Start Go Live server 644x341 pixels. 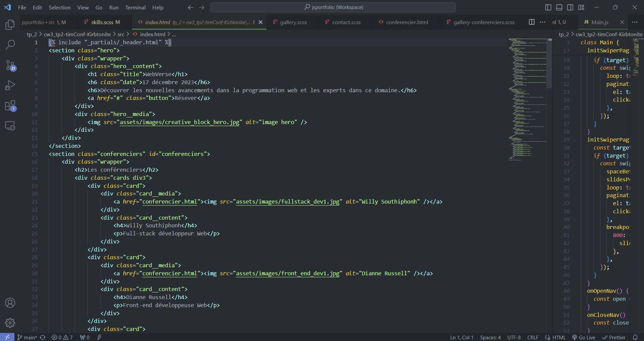(x=584, y=337)
